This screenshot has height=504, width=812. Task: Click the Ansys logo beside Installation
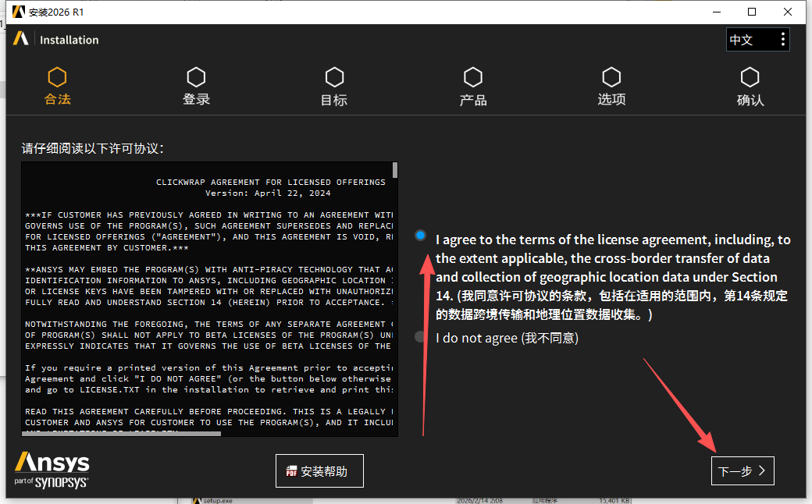coord(21,39)
